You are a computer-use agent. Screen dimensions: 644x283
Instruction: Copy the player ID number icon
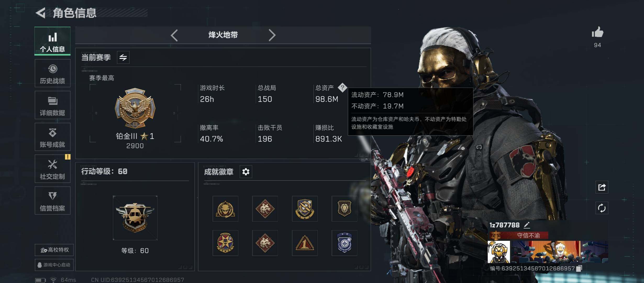(579, 268)
